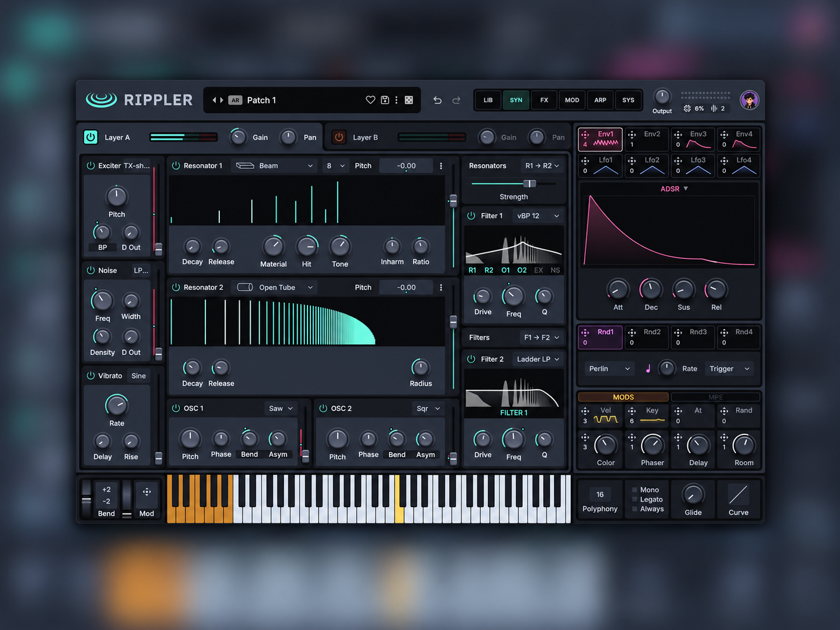Toggle Resonator 1 power
Screen dimensions: 840x630
pyautogui.click(x=176, y=166)
